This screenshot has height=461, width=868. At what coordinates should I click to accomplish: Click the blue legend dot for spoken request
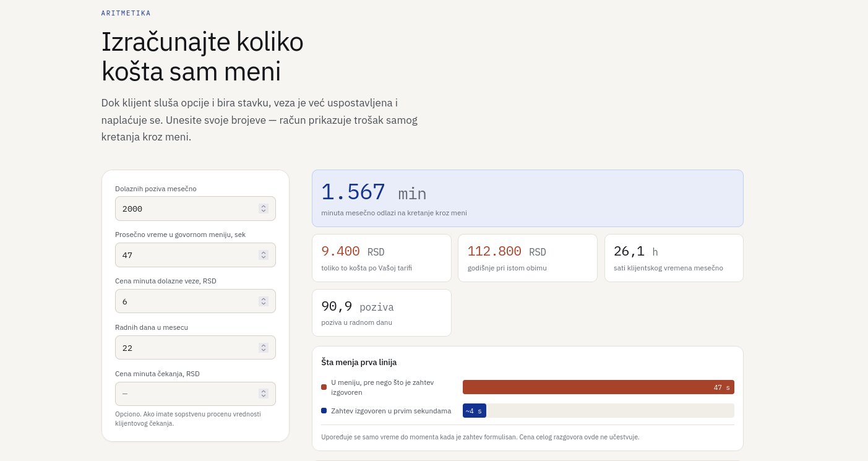tap(324, 411)
